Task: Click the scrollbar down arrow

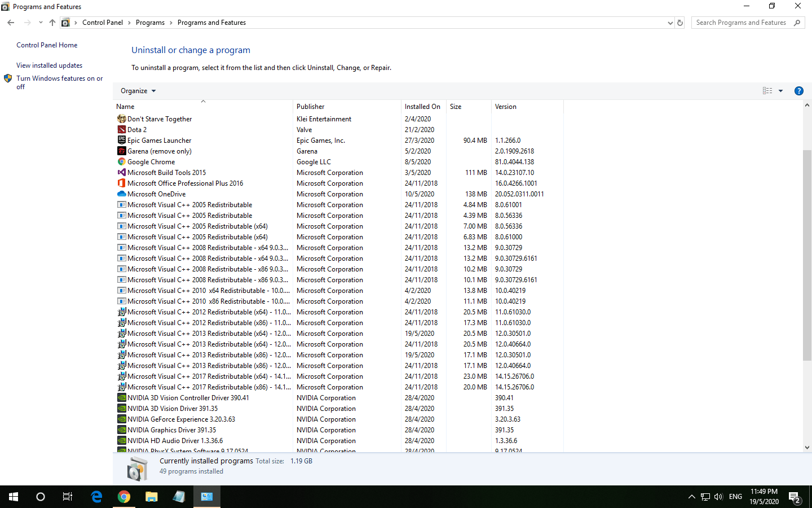Action: pos(807,448)
